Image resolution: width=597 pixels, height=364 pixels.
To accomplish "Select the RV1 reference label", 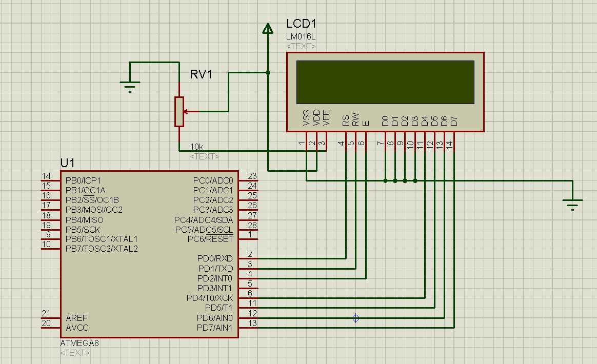I will click(201, 74).
